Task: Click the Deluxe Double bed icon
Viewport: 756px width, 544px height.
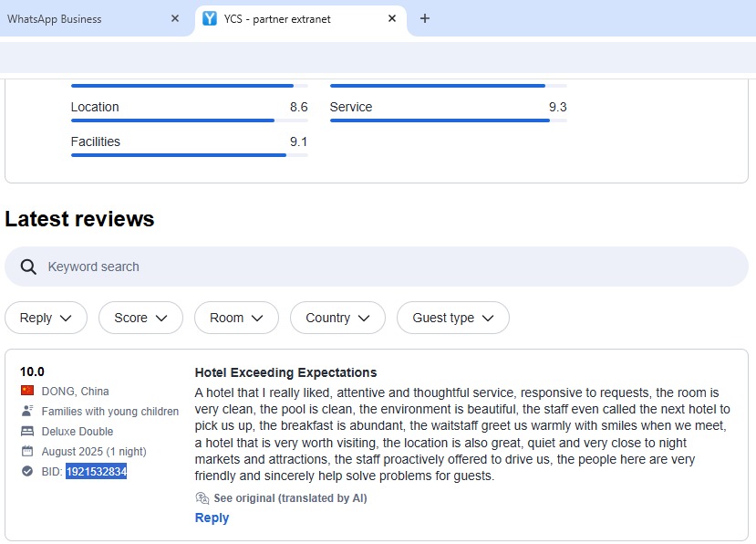Action: [27, 432]
